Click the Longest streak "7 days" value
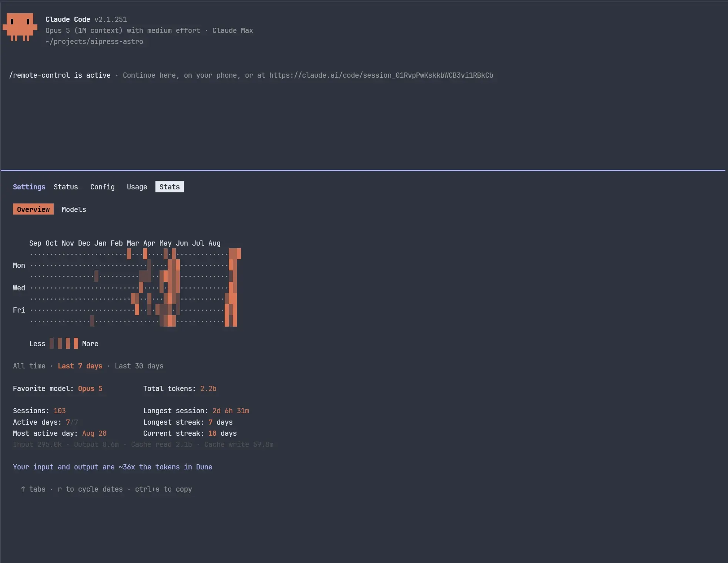The width and height of the screenshot is (728, 563). (221, 422)
